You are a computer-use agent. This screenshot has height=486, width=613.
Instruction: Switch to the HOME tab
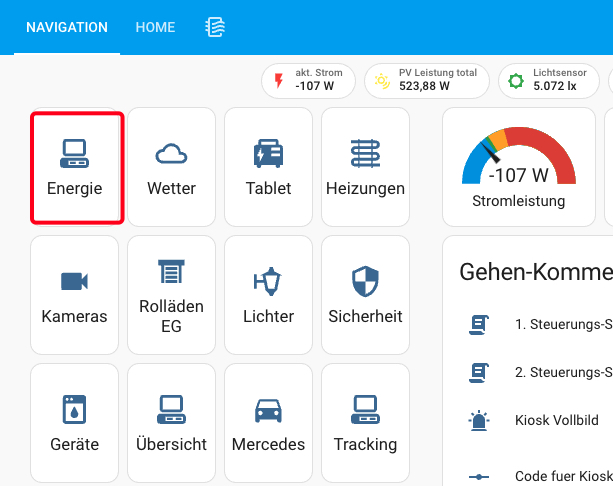click(x=155, y=27)
